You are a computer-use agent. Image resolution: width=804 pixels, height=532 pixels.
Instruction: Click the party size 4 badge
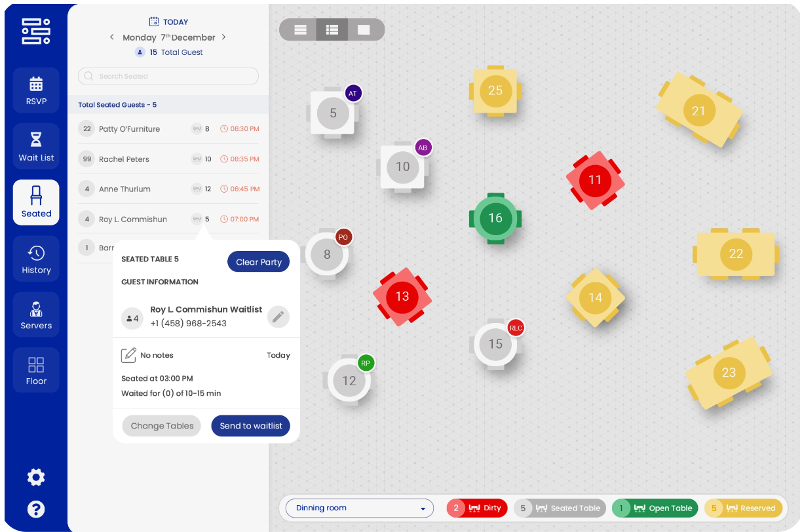(x=132, y=318)
